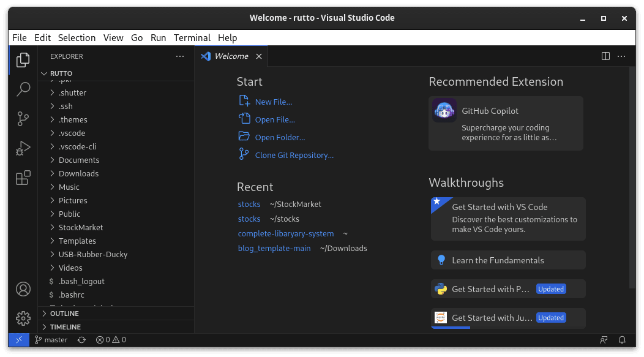Open the Terminal menu
This screenshot has height=357, width=644.
pyautogui.click(x=192, y=38)
